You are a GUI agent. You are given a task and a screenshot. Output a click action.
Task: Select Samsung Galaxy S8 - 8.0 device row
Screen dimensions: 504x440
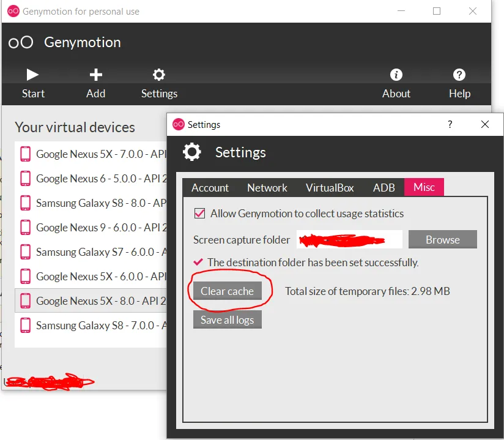pyautogui.click(x=91, y=203)
